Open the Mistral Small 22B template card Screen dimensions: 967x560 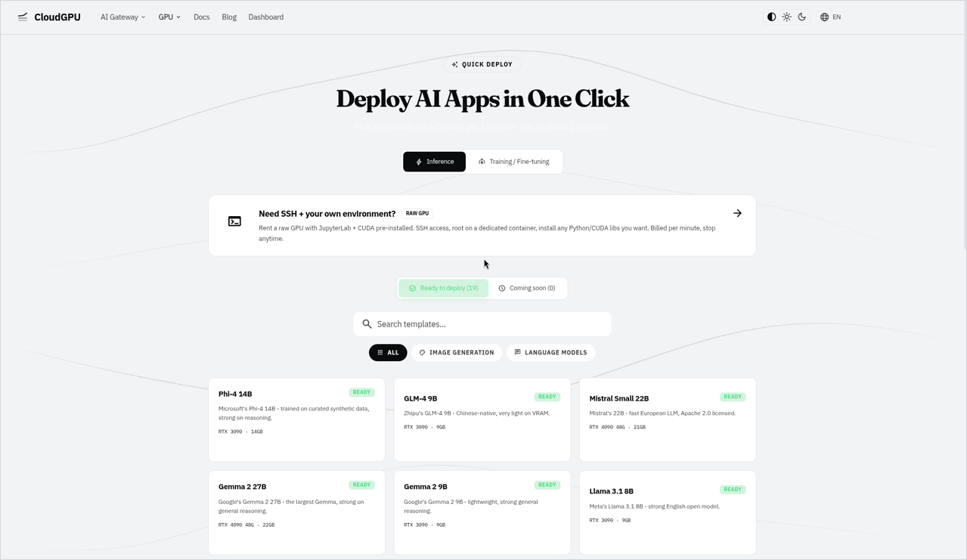pyautogui.click(x=668, y=419)
